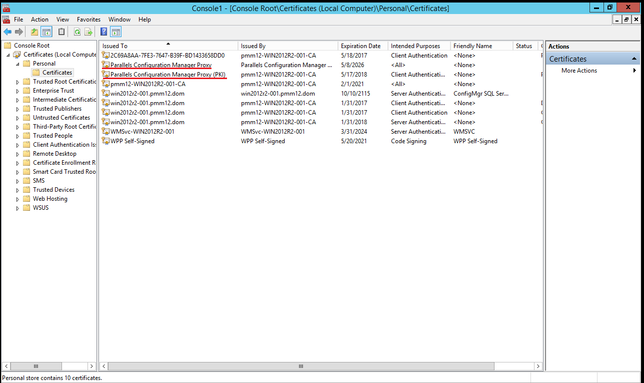Sort by Friendly Name column header
The image size is (644, 383).
pyautogui.click(x=481, y=46)
